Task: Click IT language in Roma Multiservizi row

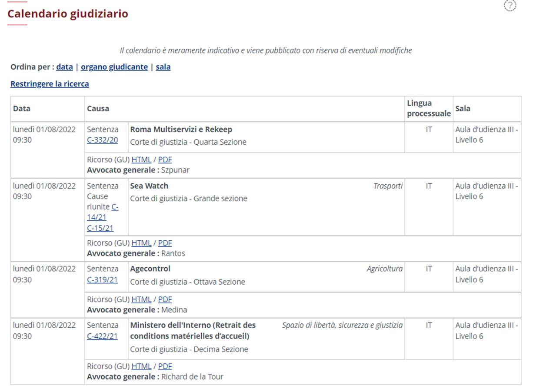Action: pos(429,129)
